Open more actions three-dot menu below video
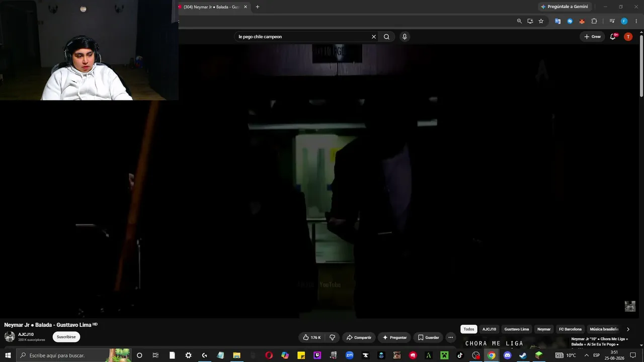This screenshot has height=362, width=644. (x=451, y=337)
